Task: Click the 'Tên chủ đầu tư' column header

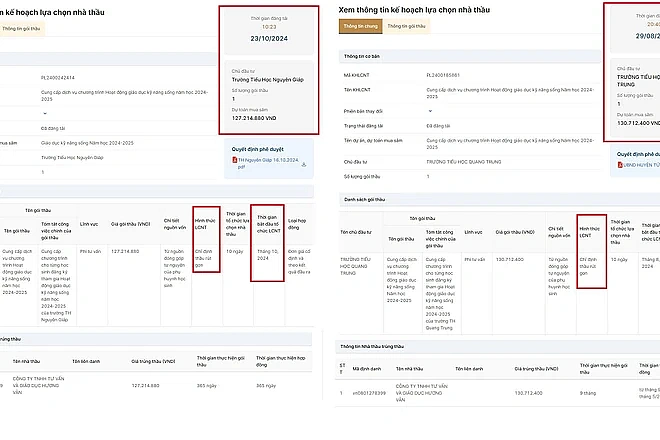Action: pos(356,232)
